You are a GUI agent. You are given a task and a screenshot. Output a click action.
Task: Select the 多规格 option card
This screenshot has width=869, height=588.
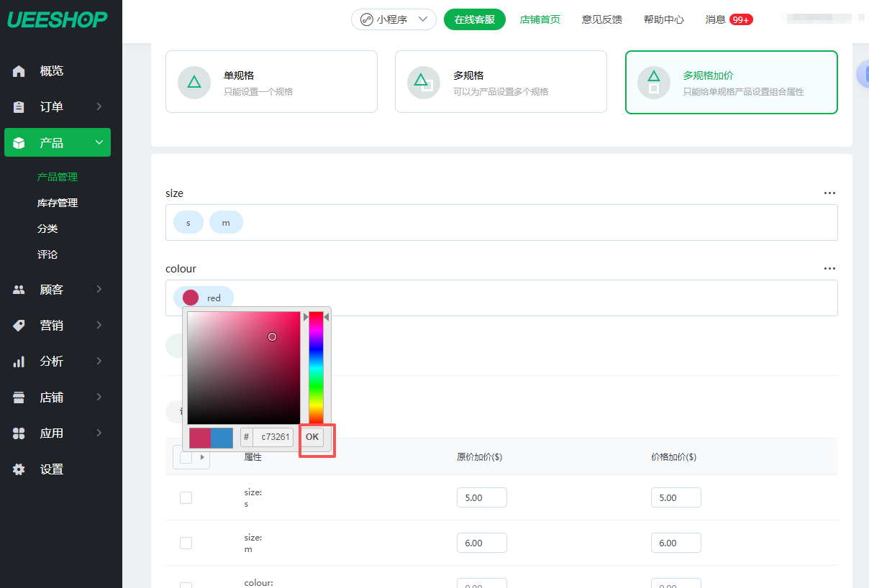pos(500,82)
